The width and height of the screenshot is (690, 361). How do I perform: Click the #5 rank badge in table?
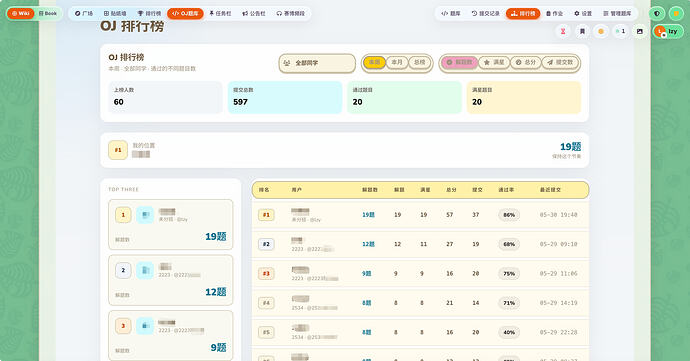[266, 332]
